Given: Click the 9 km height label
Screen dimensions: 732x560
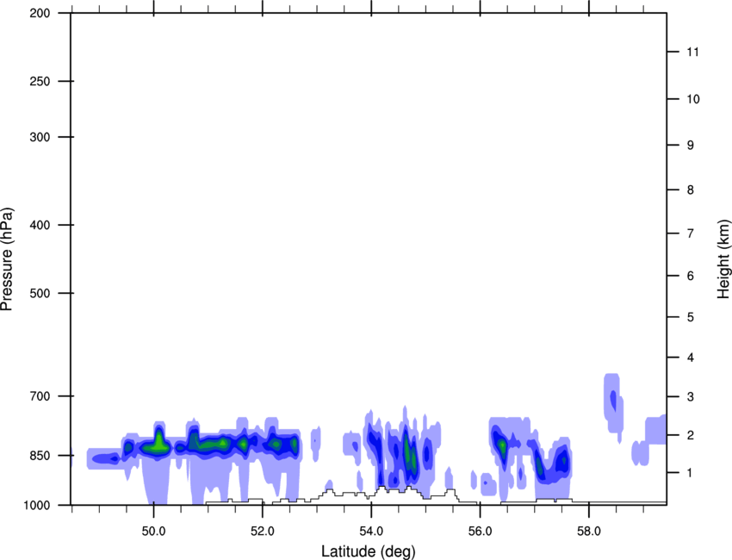Looking at the screenshot, I should [690, 146].
